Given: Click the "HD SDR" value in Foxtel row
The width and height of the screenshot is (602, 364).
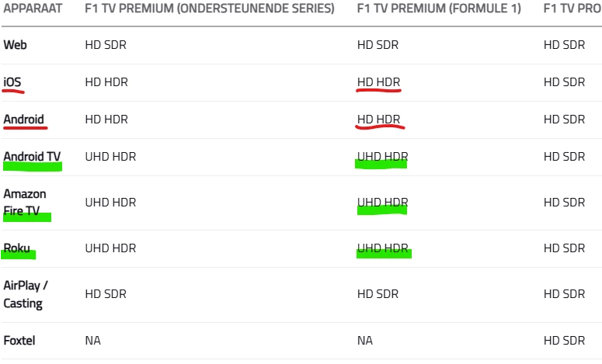Looking at the screenshot, I should [564, 340].
